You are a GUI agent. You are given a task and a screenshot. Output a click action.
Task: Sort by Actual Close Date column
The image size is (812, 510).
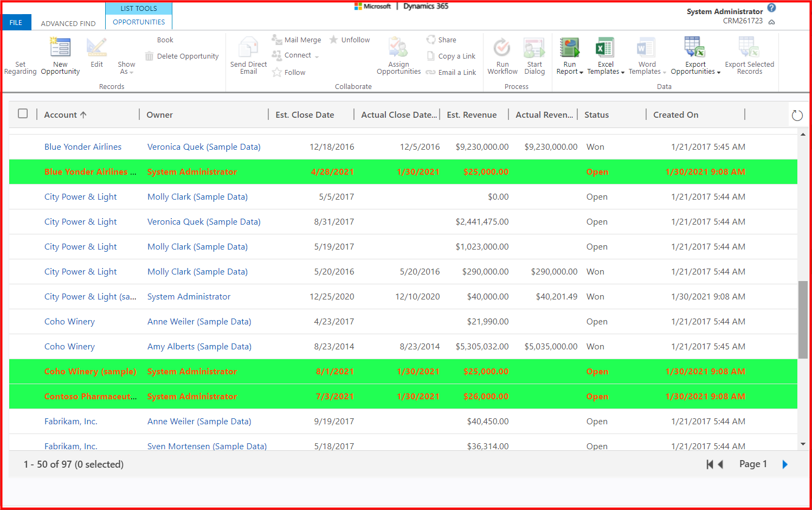coord(399,115)
